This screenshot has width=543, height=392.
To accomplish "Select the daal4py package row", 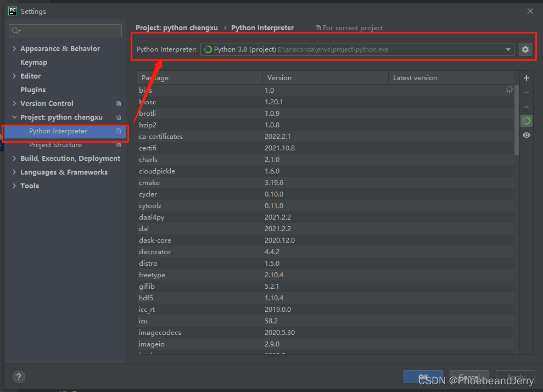I will (x=326, y=217).
